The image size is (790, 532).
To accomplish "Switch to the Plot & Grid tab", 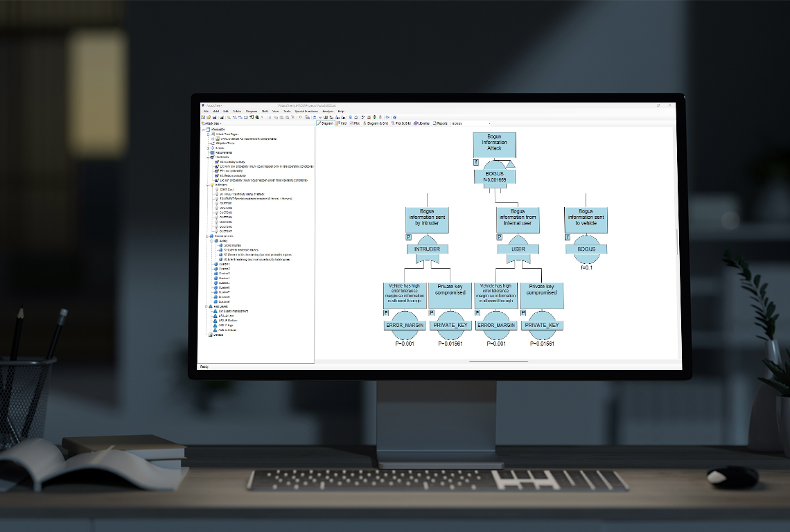I will [401, 123].
